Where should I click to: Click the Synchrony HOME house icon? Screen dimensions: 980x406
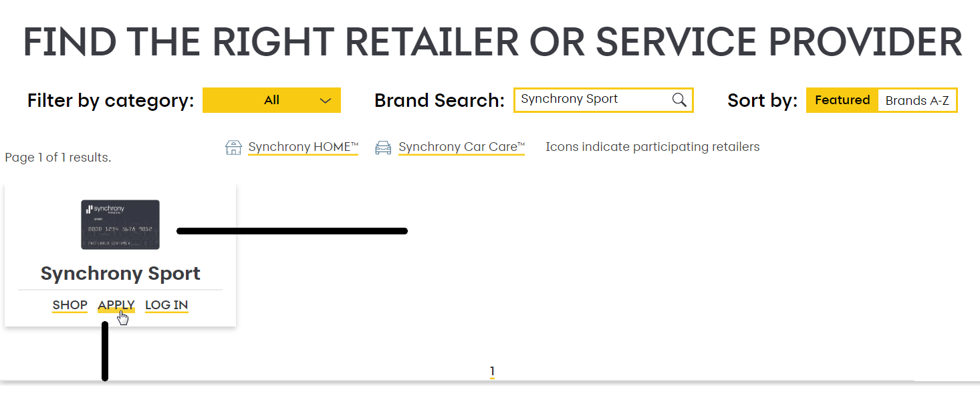tap(233, 148)
